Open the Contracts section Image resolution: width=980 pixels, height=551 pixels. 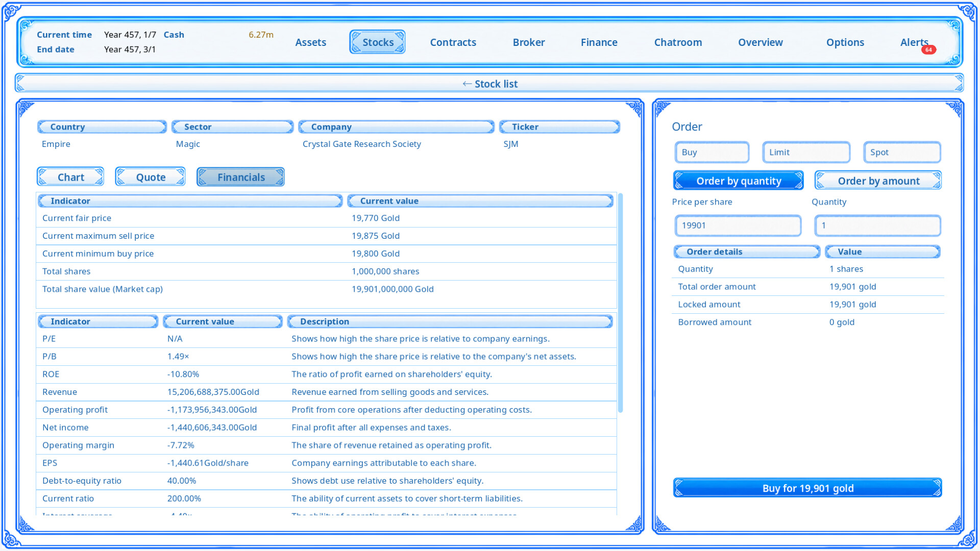[x=453, y=42]
